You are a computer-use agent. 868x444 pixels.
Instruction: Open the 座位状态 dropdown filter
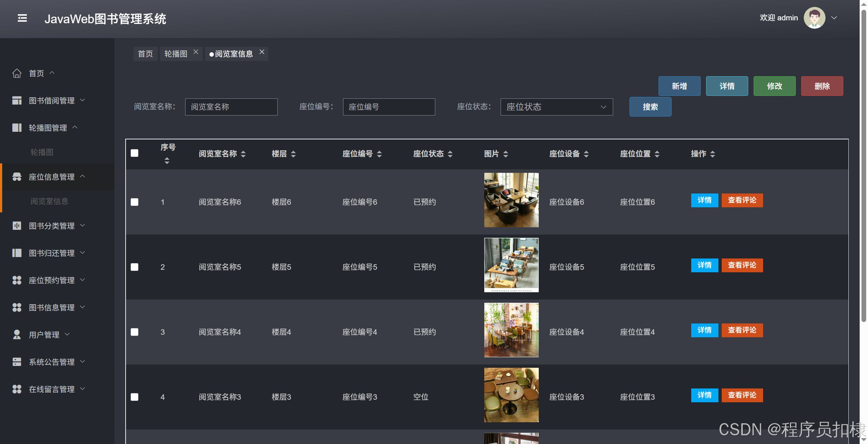(x=556, y=107)
